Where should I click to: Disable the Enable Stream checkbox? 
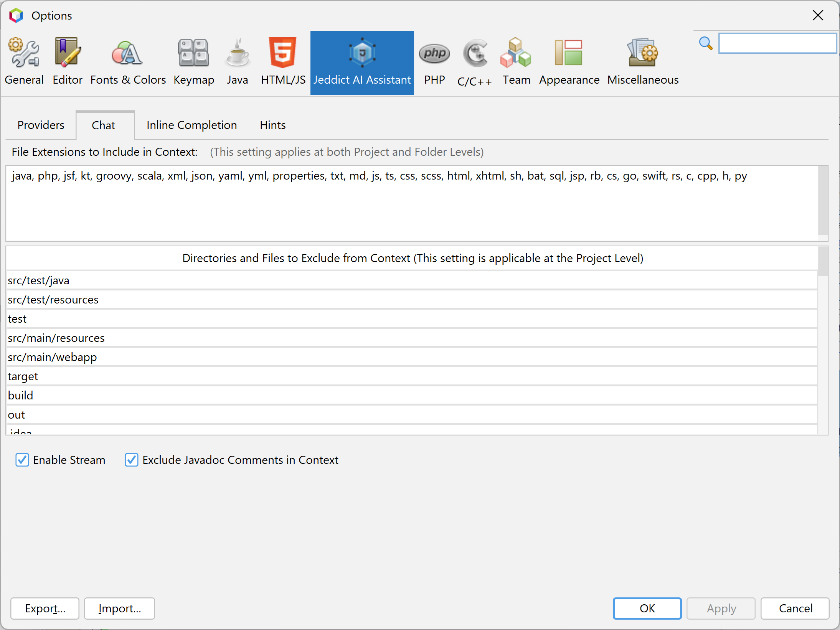pyautogui.click(x=22, y=460)
